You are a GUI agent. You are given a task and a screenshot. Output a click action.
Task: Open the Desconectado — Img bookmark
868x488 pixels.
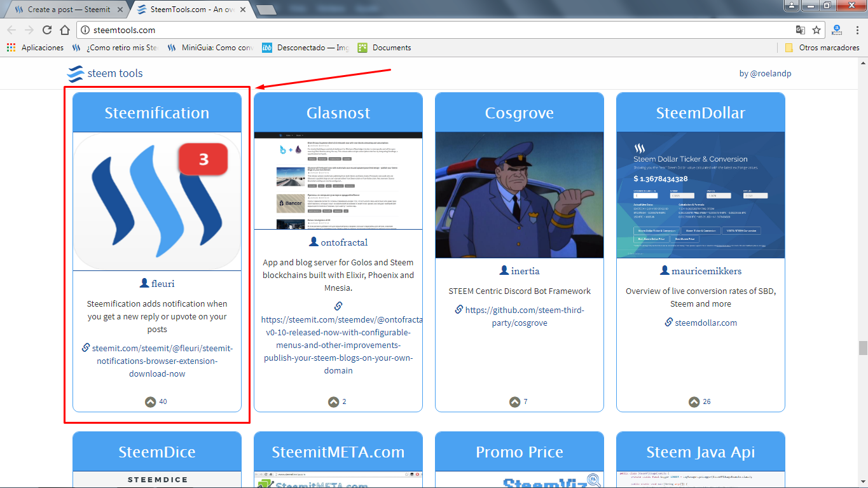pos(306,48)
